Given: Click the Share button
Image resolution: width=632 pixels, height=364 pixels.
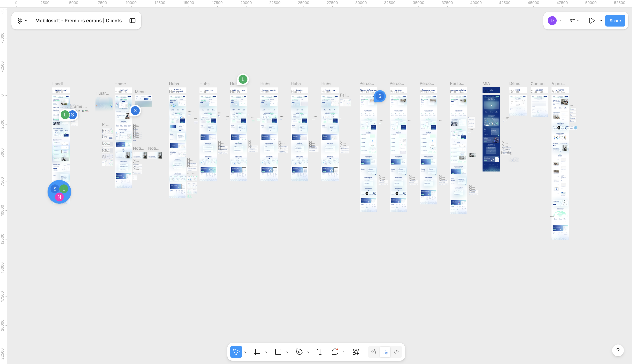Looking at the screenshot, I should [615, 21].
